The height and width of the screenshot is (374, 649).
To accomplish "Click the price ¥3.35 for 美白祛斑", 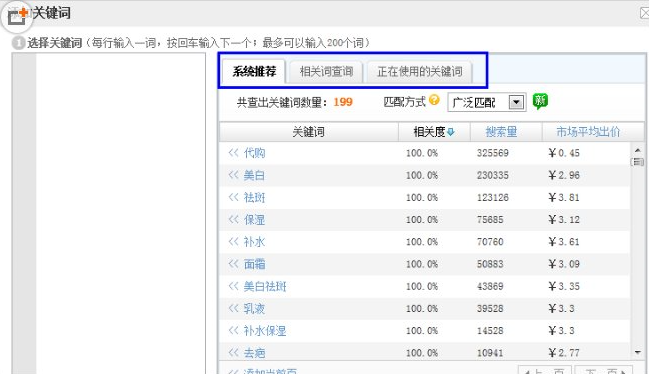I will click(564, 287).
